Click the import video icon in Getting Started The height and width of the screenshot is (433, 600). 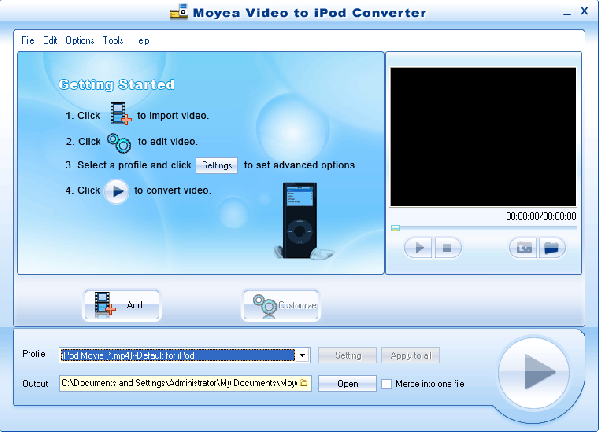pos(120,116)
